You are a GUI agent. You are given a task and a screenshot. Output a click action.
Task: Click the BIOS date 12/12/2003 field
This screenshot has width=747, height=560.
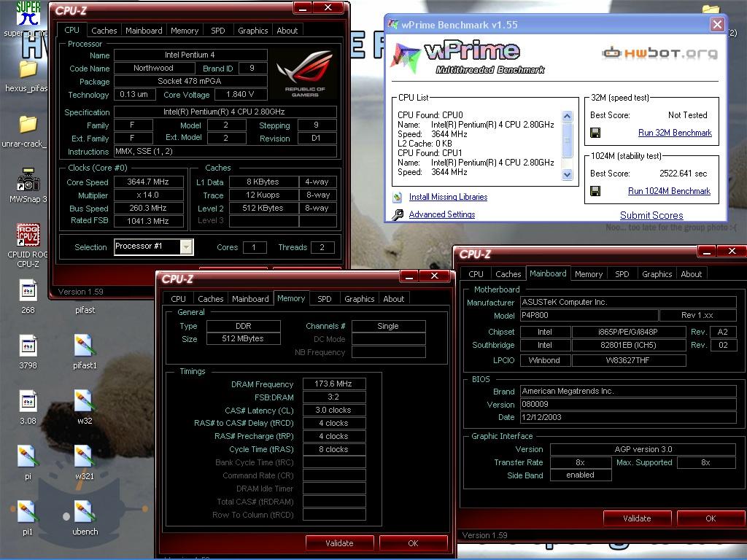tap(628, 417)
